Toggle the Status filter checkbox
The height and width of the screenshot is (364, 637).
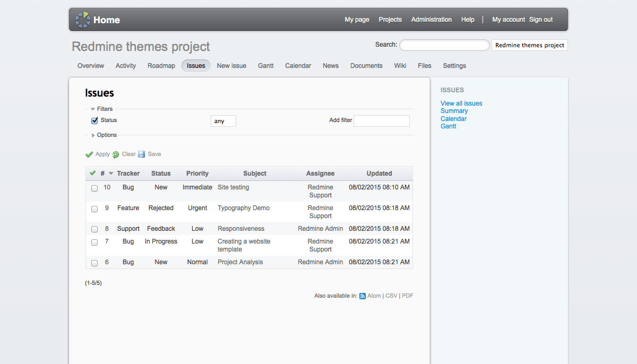click(94, 120)
